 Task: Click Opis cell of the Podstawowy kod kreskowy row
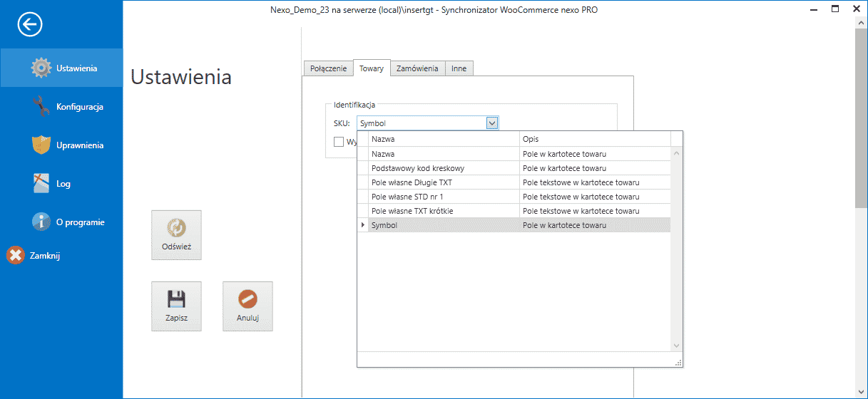coord(595,168)
